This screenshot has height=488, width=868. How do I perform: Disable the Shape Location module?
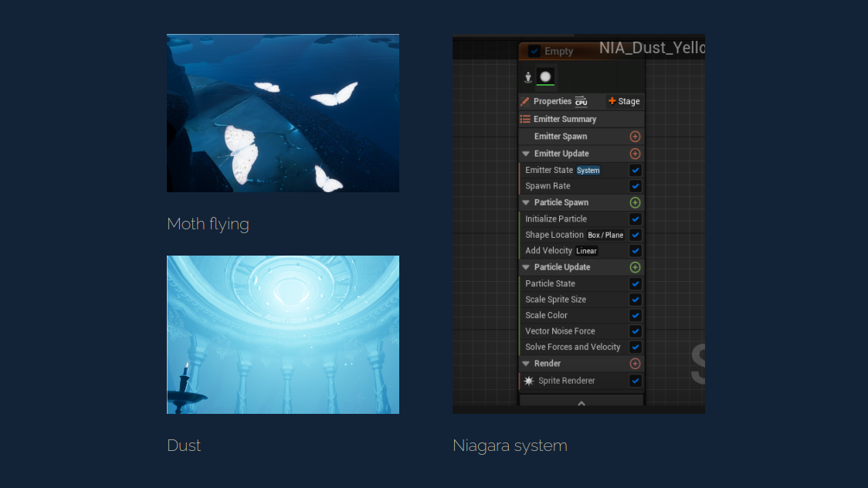pyautogui.click(x=635, y=235)
